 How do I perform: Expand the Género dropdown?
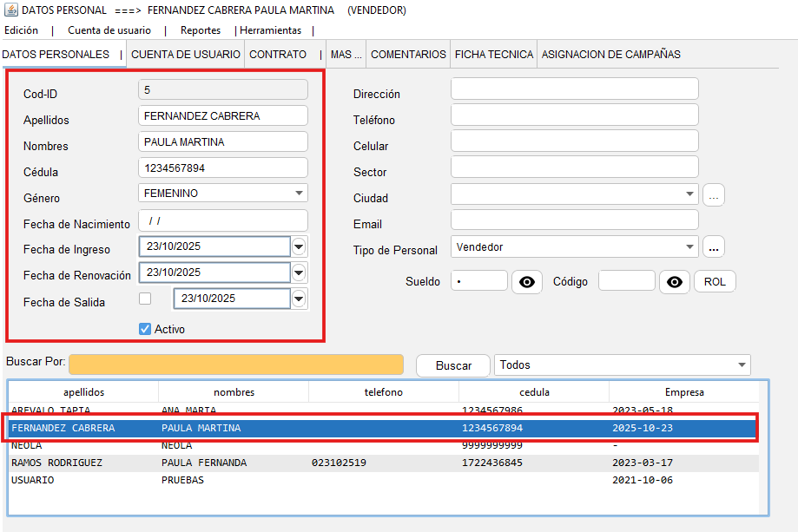[299, 194]
